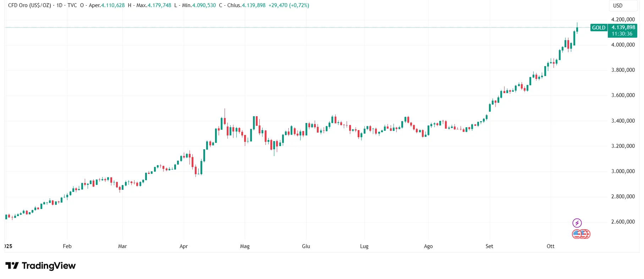Viewport: 644px width, 279px height.
Task: Click the green GOLD symbol label
Action: 599,28
